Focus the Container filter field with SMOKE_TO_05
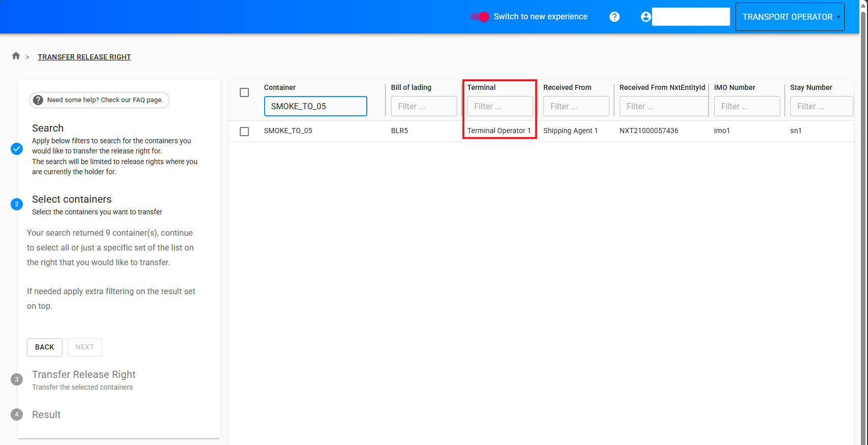This screenshot has height=445, width=868. coord(315,106)
